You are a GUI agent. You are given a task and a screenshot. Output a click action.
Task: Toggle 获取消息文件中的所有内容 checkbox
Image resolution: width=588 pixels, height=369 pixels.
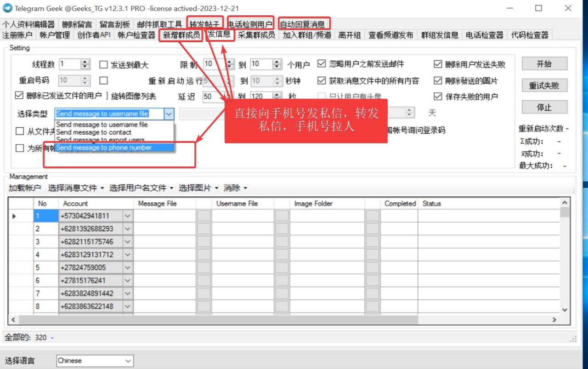coord(322,80)
